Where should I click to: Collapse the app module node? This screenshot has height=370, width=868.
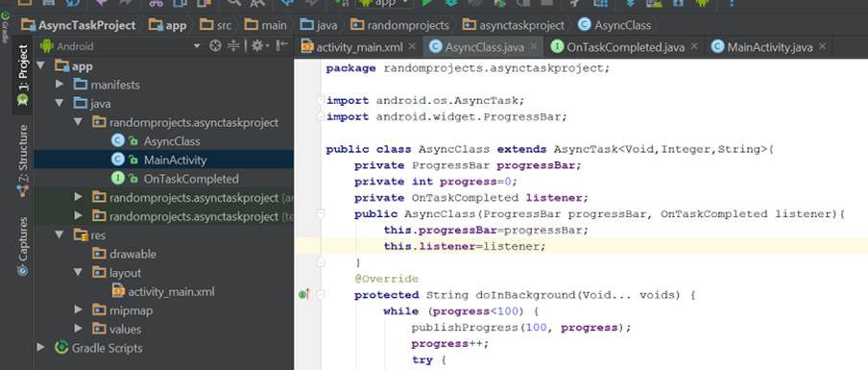(x=40, y=66)
